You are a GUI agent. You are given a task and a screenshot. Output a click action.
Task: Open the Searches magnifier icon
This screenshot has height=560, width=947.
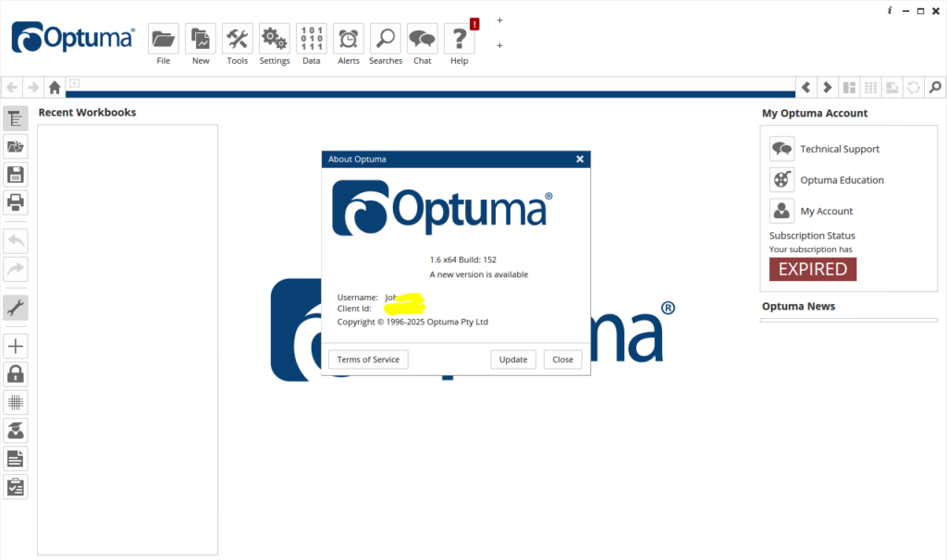coord(386,39)
